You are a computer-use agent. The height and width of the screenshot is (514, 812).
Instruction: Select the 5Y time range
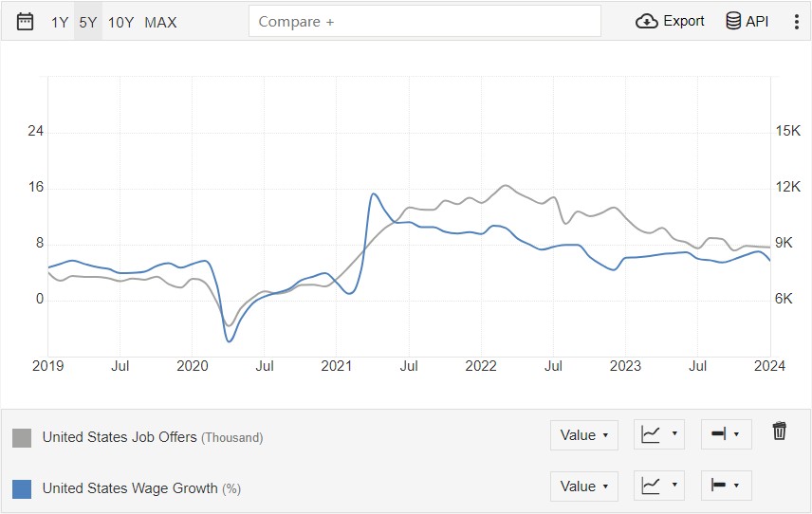coord(88,22)
